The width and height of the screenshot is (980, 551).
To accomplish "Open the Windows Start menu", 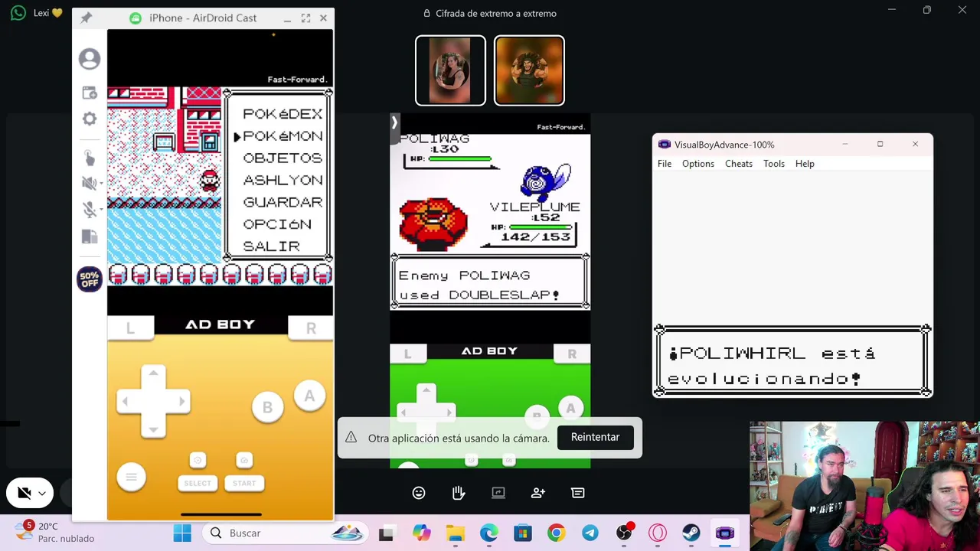I will pos(182,533).
